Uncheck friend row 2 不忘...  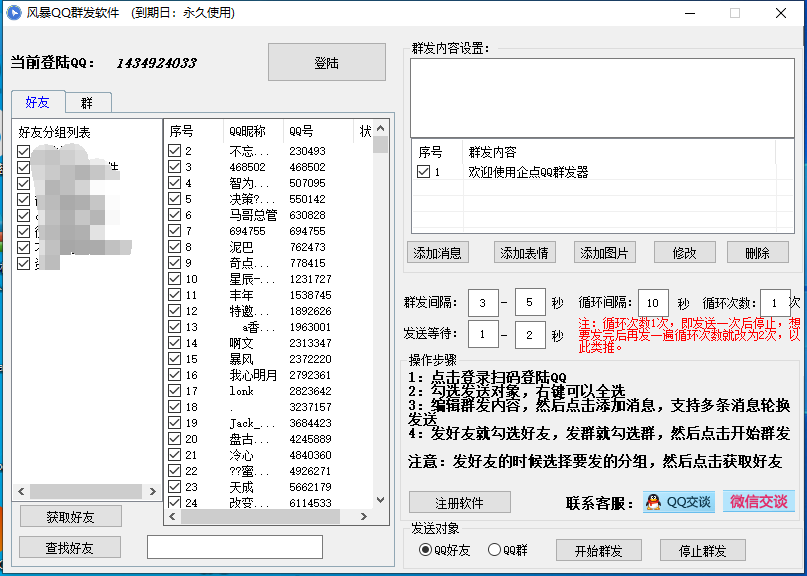(x=174, y=151)
